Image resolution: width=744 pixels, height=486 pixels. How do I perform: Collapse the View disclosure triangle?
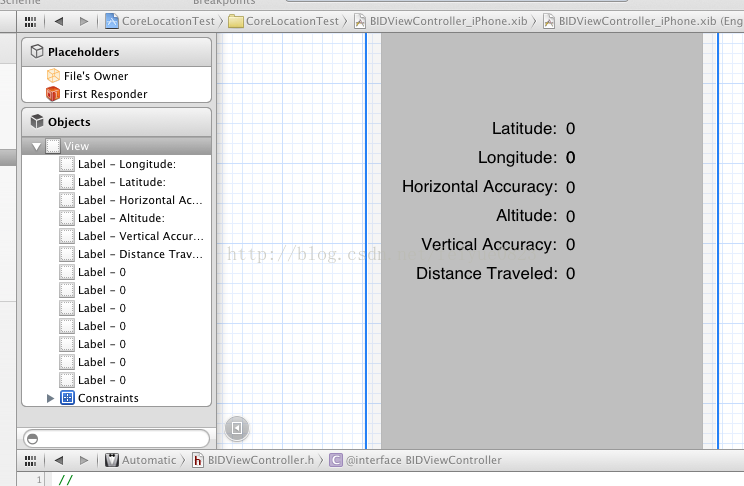37,146
